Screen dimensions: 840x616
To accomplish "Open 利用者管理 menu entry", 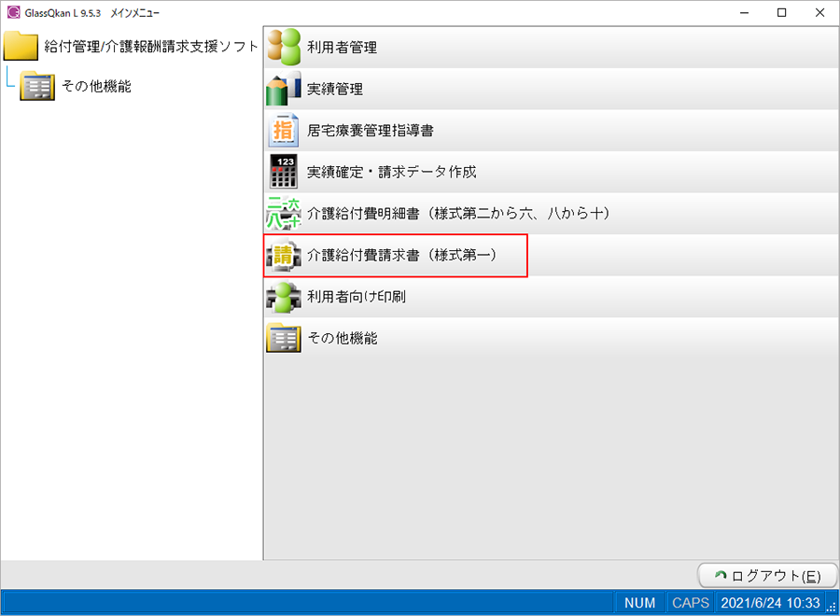I will tap(342, 48).
